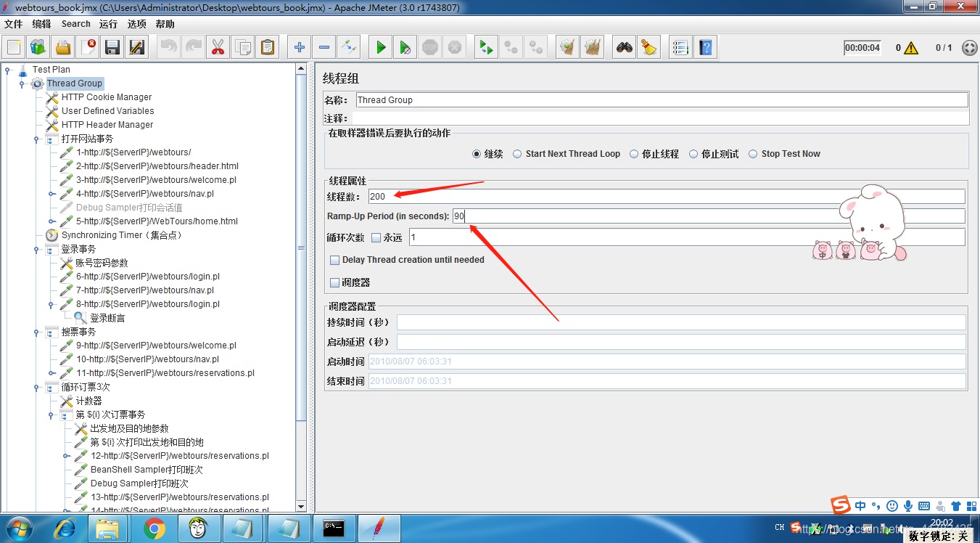Select the 停止测试 radio option

pyautogui.click(x=693, y=154)
